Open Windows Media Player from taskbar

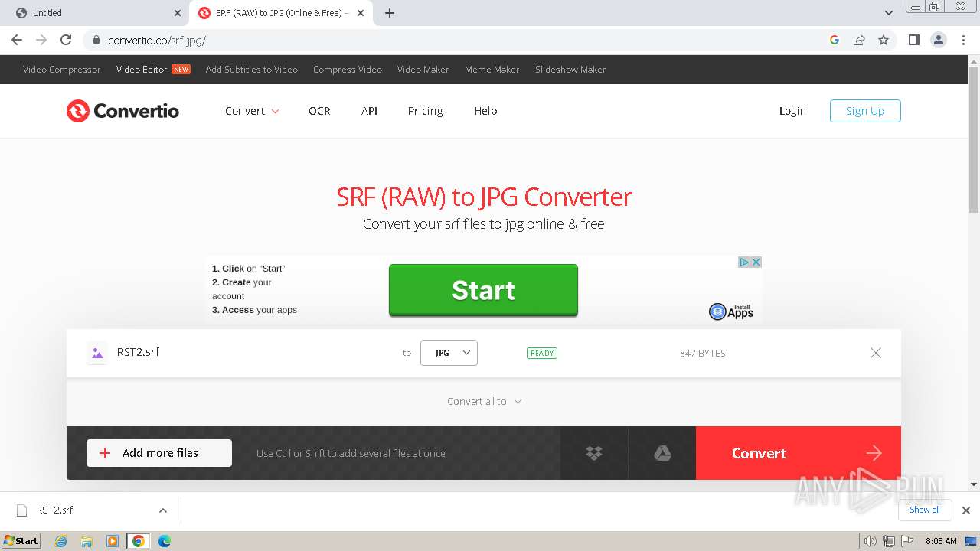pyautogui.click(x=113, y=541)
